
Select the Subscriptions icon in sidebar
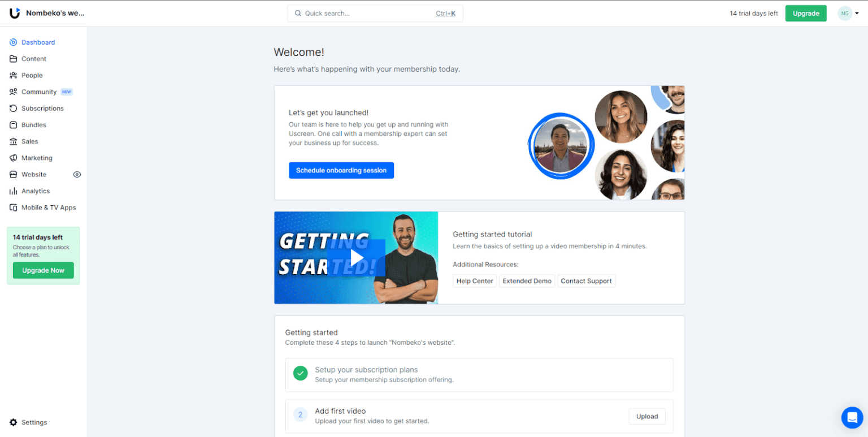(x=12, y=108)
